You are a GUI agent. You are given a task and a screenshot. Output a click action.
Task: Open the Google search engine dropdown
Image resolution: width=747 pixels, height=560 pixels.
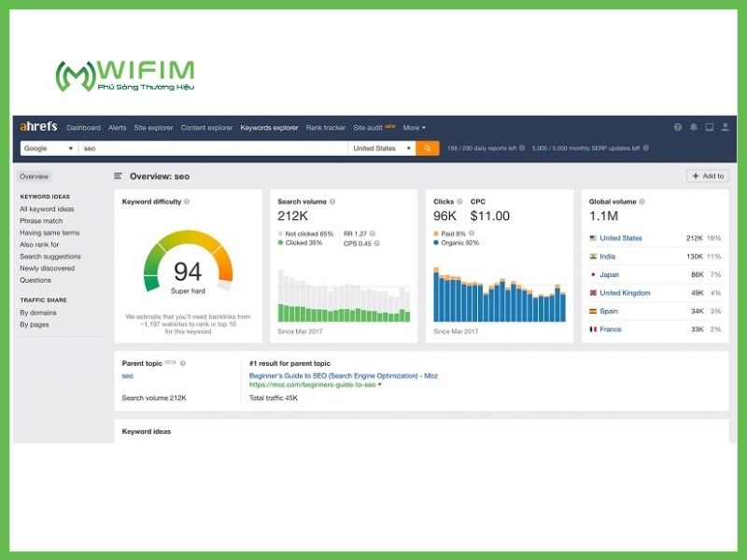[49, 148]
